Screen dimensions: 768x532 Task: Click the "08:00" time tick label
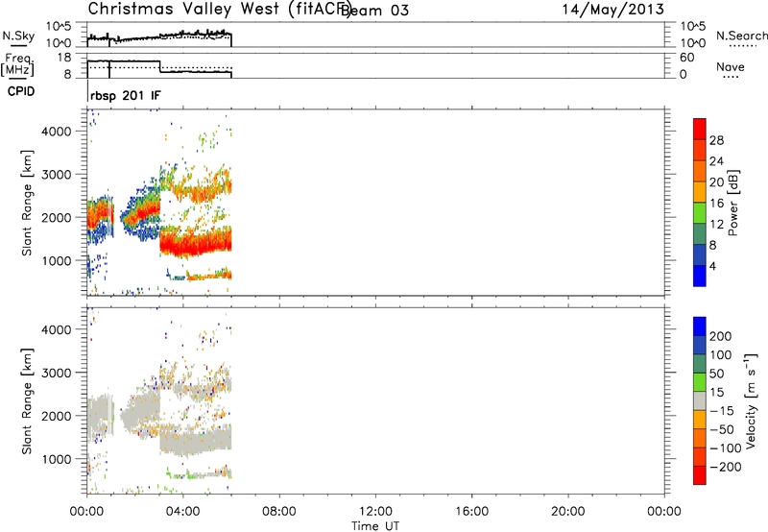pyautogui.click(x=279, y=512)
